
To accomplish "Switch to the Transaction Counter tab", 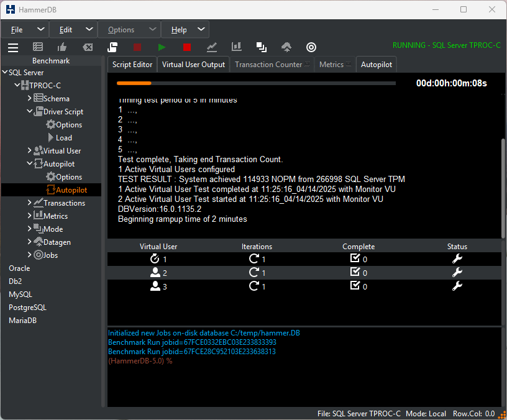I will pyautogui.click(x=272, y=65).
